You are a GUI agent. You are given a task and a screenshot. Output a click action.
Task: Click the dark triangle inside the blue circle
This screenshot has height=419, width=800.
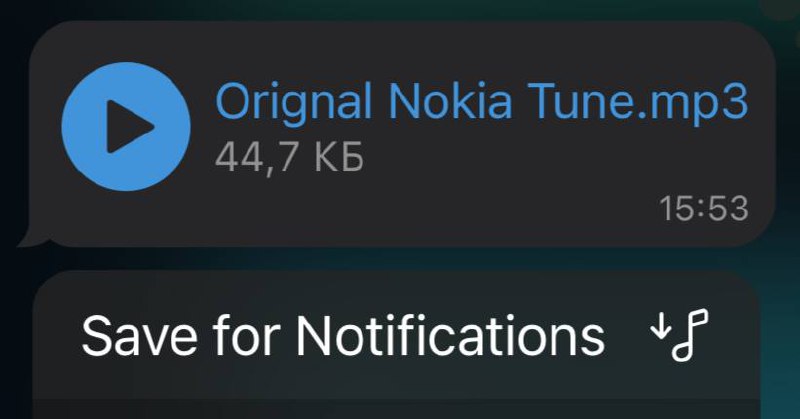coord(130,127)
